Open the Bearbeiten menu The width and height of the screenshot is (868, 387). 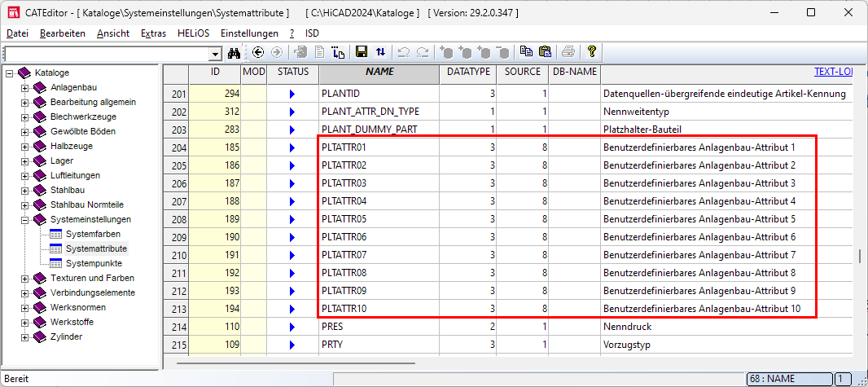[62, 33]
